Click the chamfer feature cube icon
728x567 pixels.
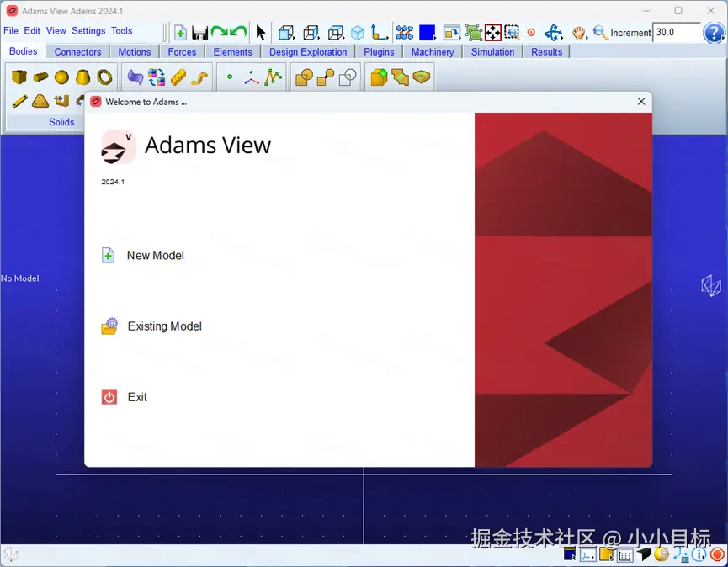coord(379,77)
